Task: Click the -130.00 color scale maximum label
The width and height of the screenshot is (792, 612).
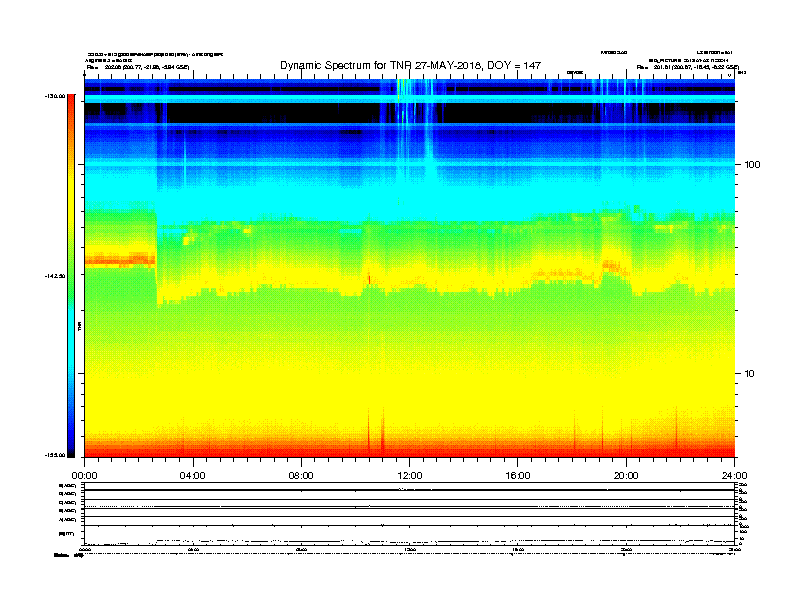Action: (53, 96)
